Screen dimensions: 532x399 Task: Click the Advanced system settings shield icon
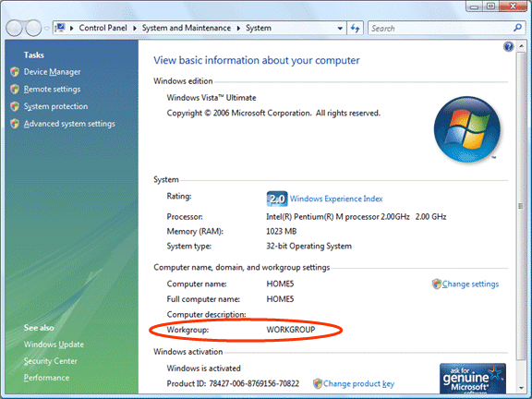[15, 124]
